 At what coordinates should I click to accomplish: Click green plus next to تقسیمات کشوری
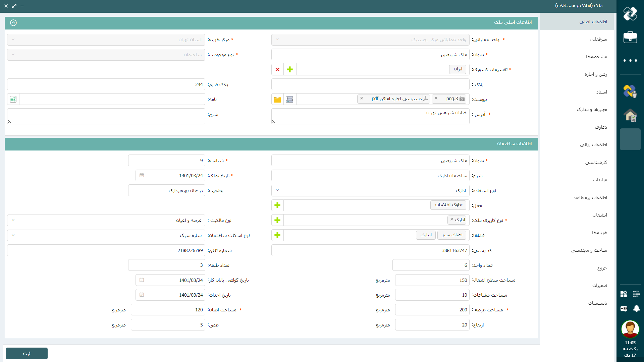pos(290,70)
